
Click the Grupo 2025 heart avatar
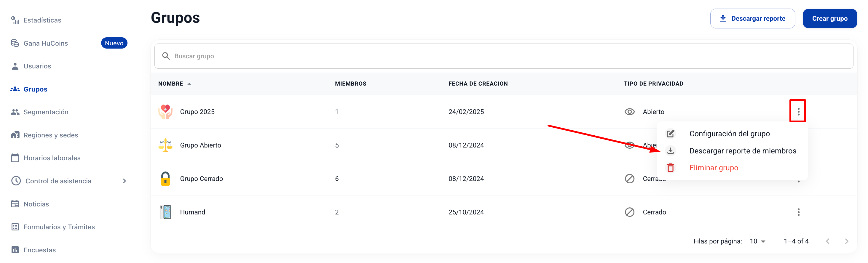point(165,112)
